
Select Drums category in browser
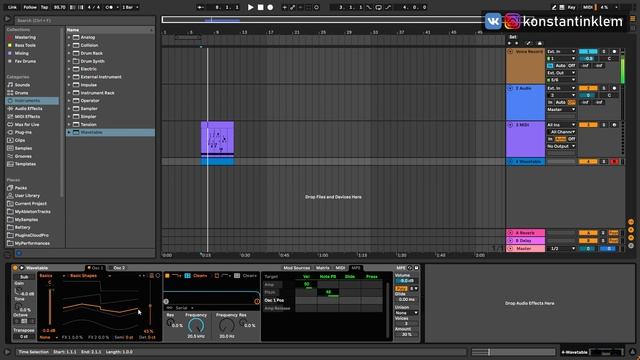[x=21, y=93]
